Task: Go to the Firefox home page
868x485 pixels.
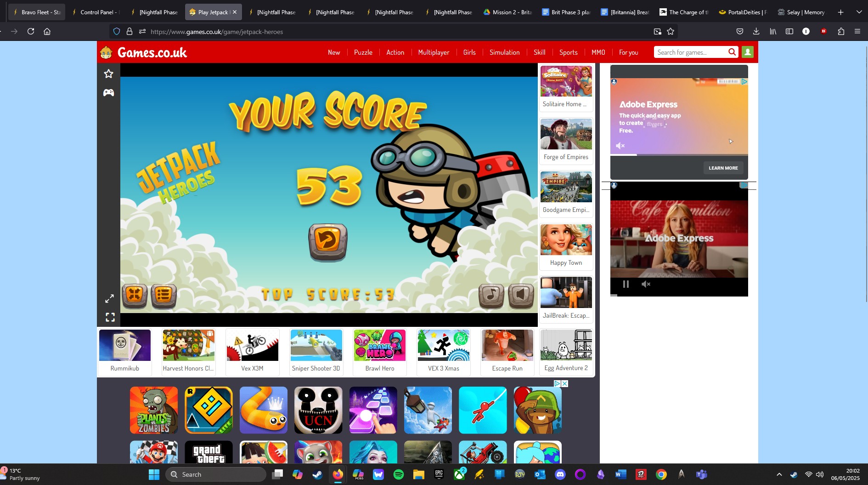Action: (47, 31)
